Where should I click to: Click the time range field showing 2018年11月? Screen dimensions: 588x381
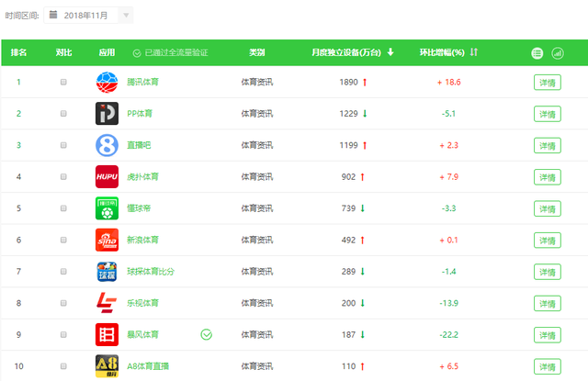point(88,16)
